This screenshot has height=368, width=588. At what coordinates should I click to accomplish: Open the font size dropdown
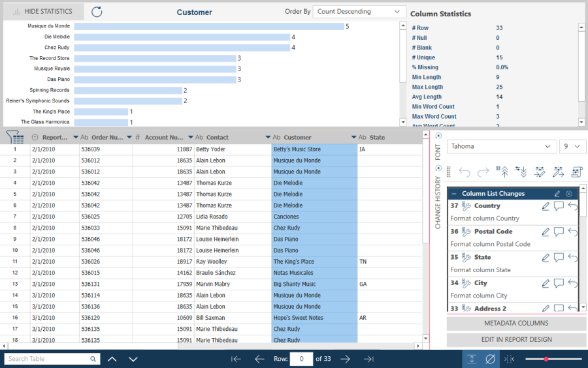pyautogui.click(x=572, y=147)
